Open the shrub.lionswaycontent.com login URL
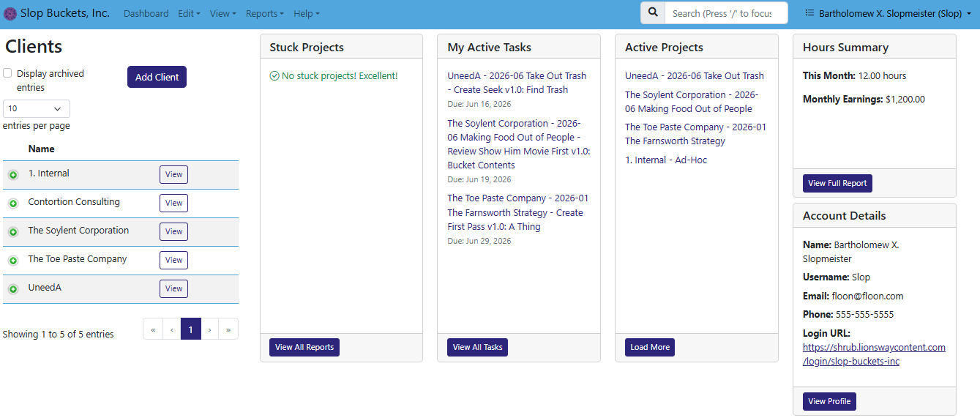 874,354
